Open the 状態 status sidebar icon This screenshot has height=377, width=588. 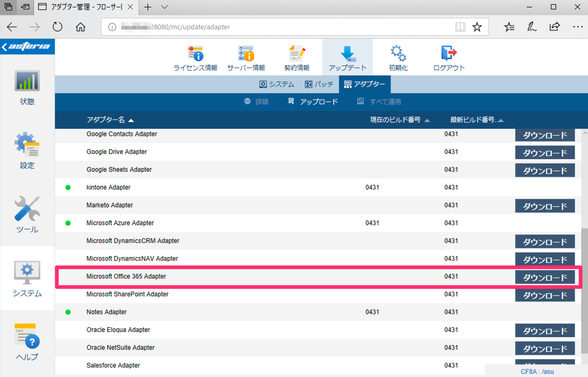click(x=27, y=88)
